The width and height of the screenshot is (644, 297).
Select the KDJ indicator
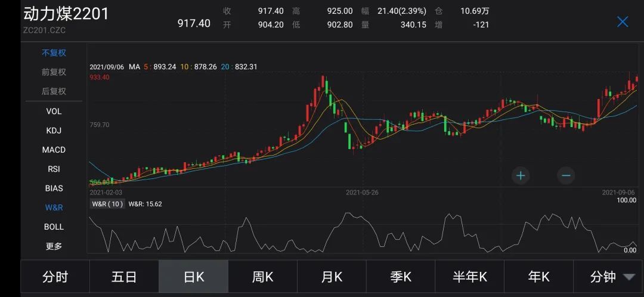click(54, 131)
